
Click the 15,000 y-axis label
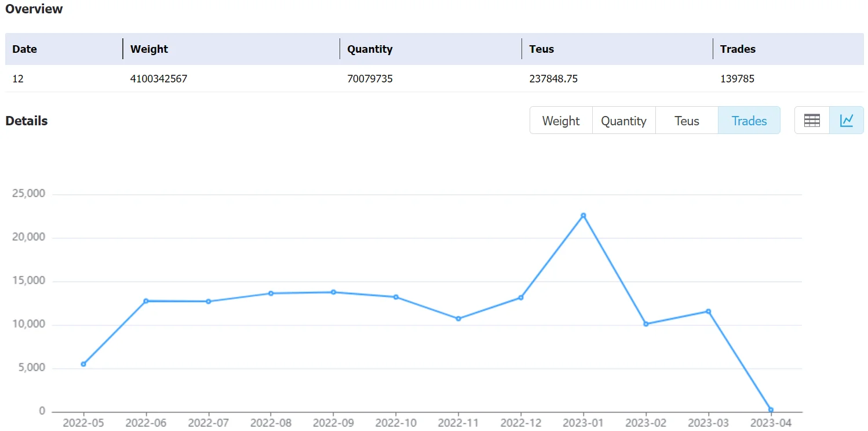29,281
